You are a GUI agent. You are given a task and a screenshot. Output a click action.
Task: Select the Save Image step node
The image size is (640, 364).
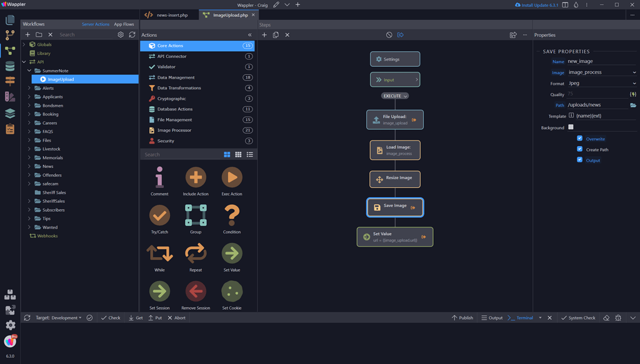pos(395,207)
